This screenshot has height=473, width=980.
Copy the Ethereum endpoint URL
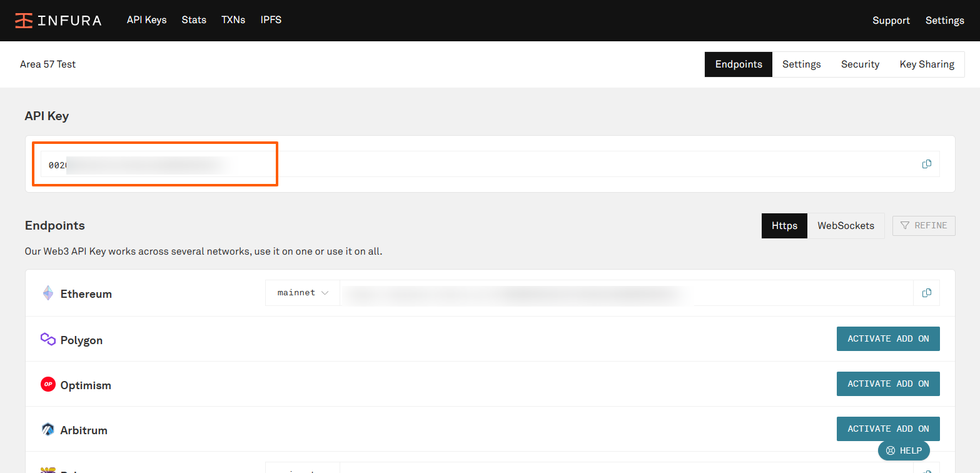pyautogui.click(x=927, y=293)
